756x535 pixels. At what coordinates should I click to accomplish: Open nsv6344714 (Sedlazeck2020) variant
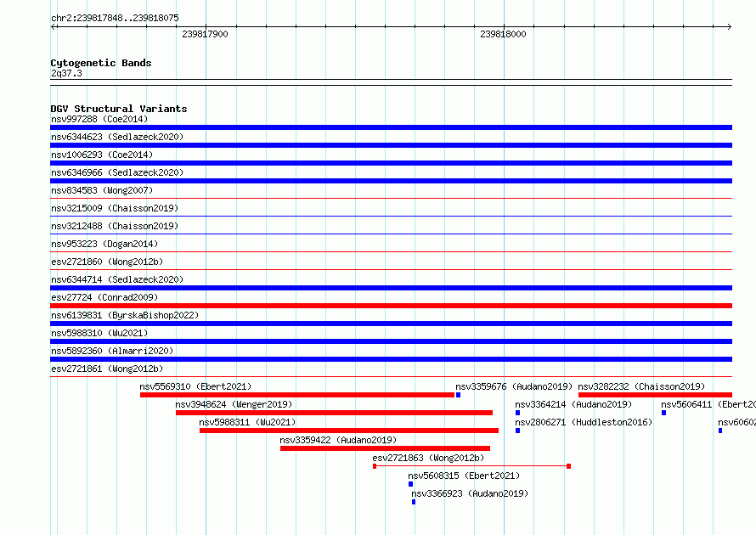click(x=117, y=279)
